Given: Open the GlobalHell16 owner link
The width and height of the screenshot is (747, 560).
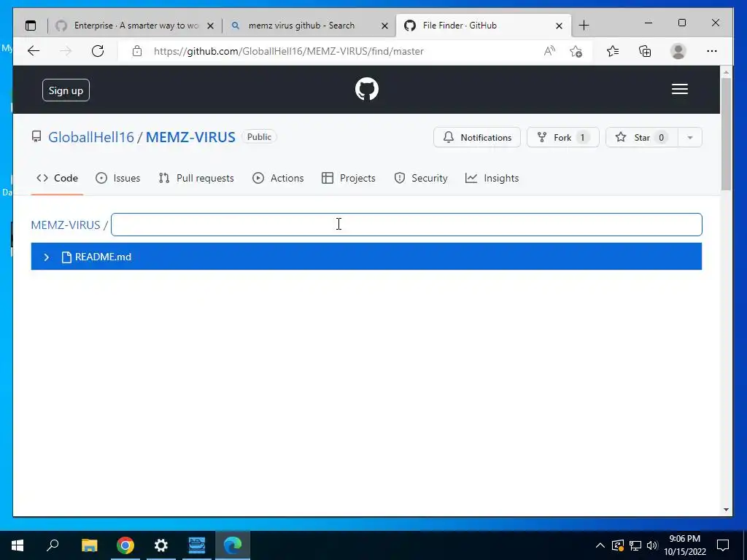Looking at the screenshot, I should [91, 137].
